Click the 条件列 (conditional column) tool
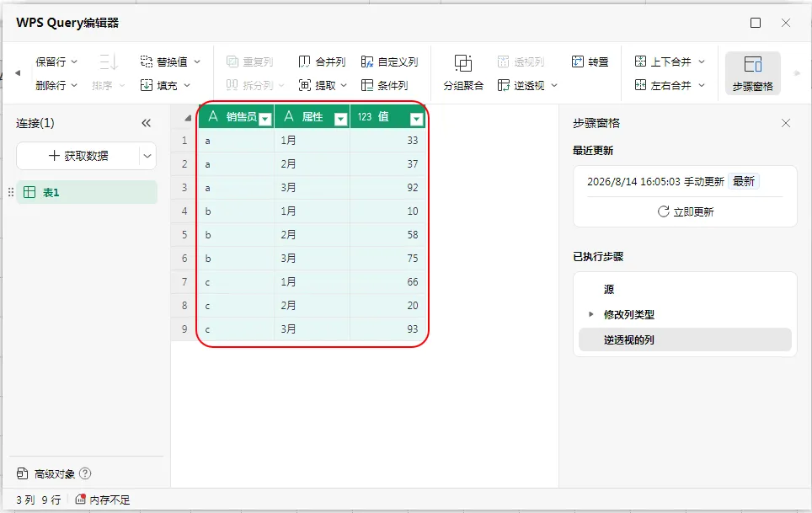The height and width of the screenshot is (513, 812). pyautogui.click(x=385, y=85)
